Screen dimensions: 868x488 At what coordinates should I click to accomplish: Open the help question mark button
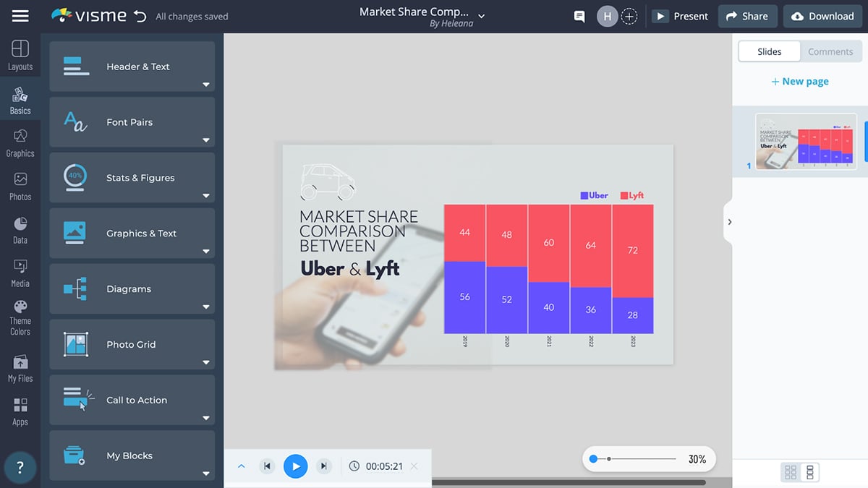[20, 467]
